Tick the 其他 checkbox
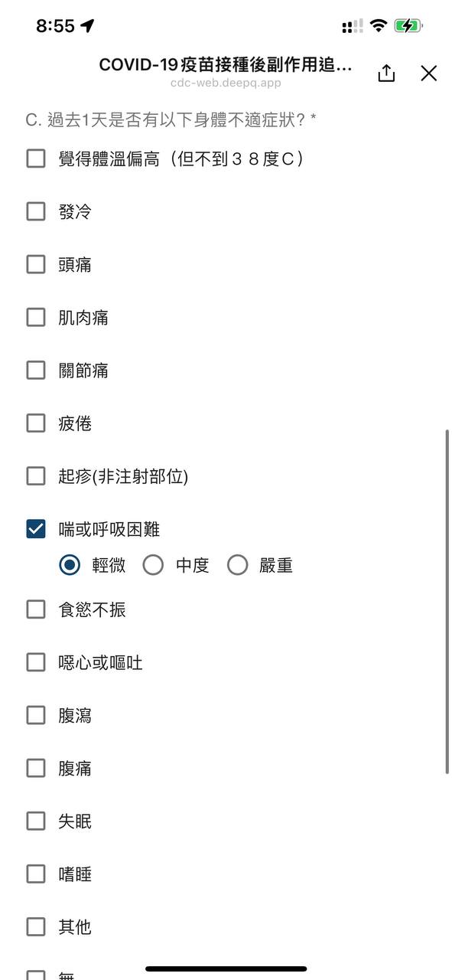452x980 pixels. pyautogui.click(x=36, y=926)
